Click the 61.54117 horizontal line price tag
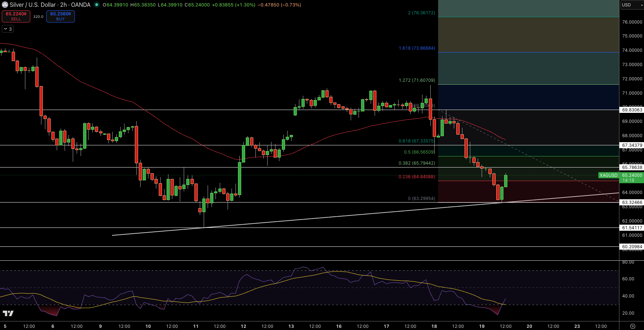Image resolution: width=644 pixels, height=330 pixels. 632,227
